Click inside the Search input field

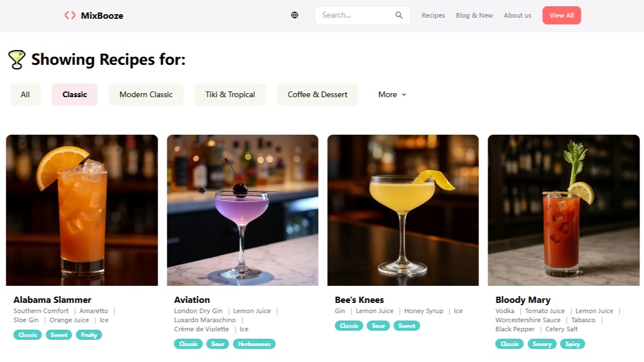[x=353, y=15]
